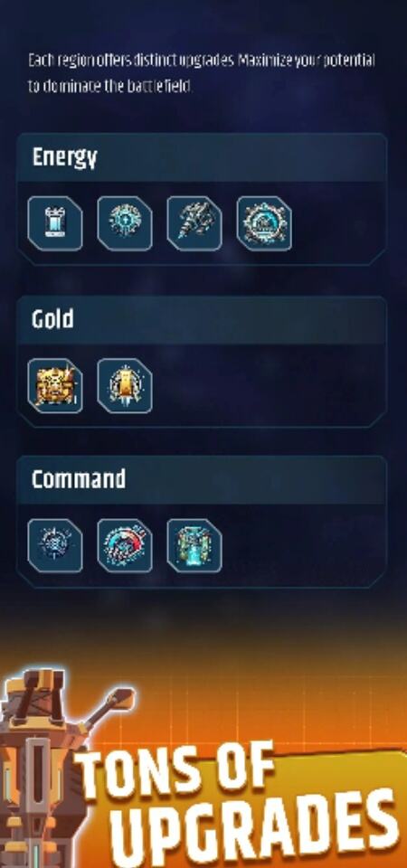Choose the dark crosshair burst Command upgrade

click(x=55, y=546)
